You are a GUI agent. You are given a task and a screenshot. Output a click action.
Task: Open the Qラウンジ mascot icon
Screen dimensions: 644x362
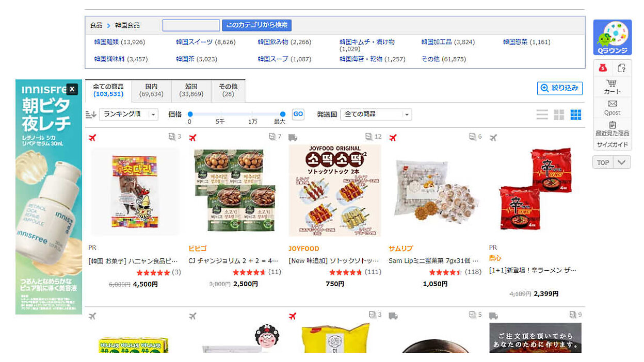pyautogui.click(x=612, y=37)
